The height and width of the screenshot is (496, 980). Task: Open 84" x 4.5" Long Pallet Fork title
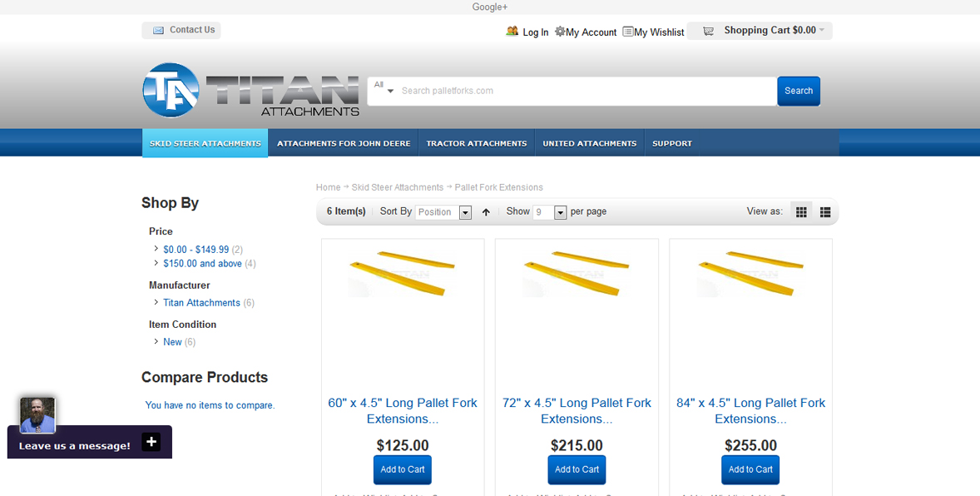tap(750, 411)
